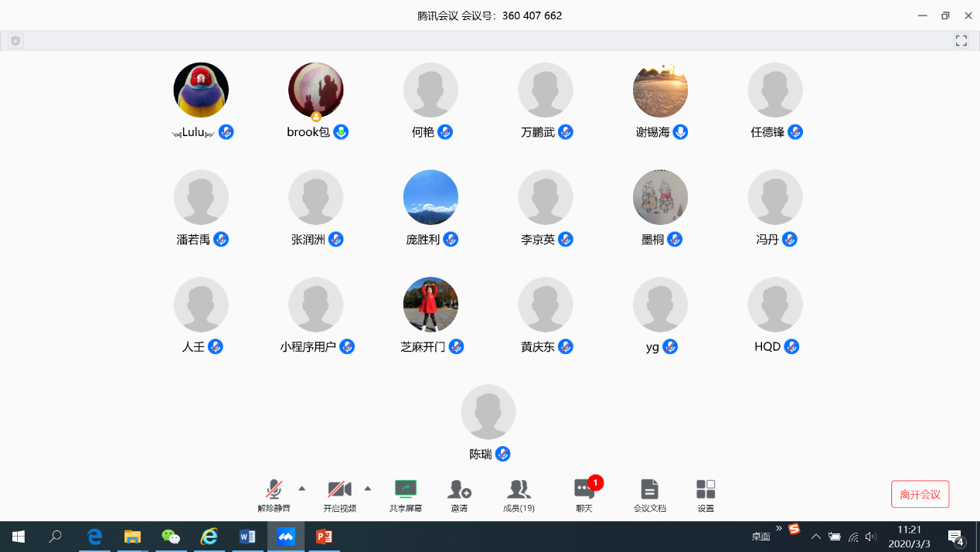
Task: Open WeChat from the Windows taskbar
Action: (x=171, y=537)
